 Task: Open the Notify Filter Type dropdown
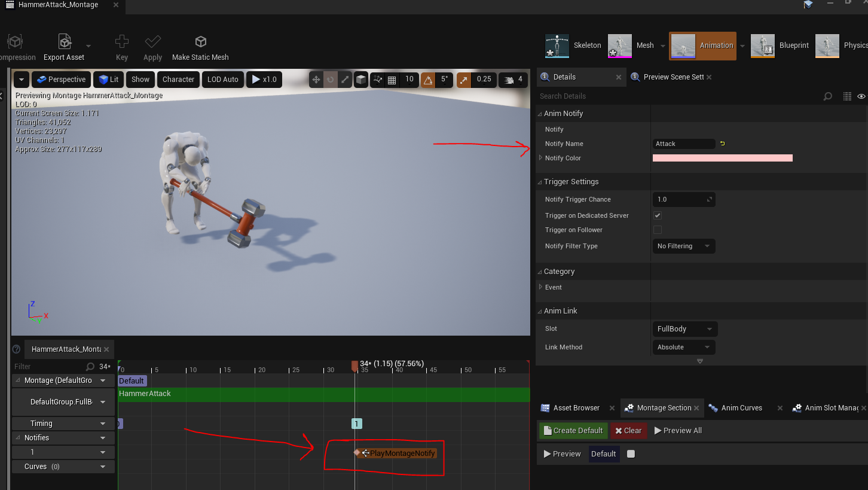click(x=683, y=246)
